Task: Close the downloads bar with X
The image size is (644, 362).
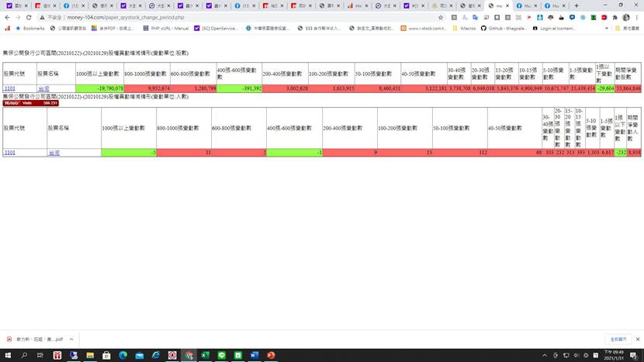Action: pyautogui.click(x=636, y=339)
